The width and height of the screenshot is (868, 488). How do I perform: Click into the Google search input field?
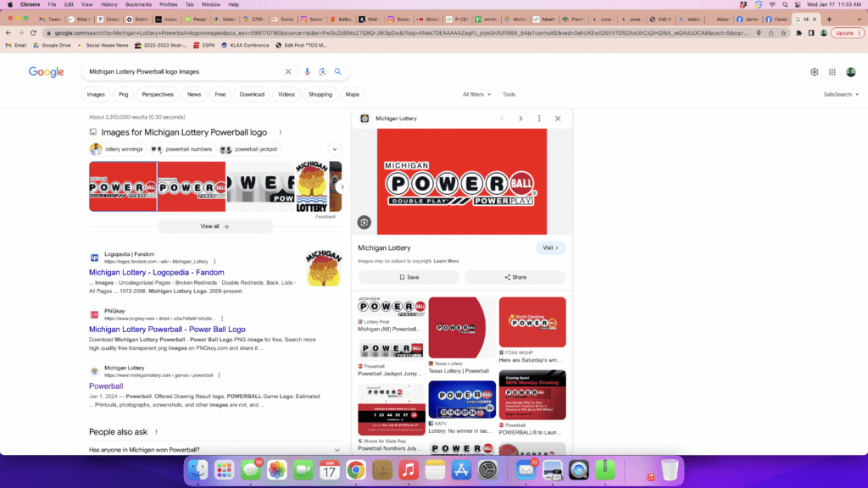click(x=182, y=72)
